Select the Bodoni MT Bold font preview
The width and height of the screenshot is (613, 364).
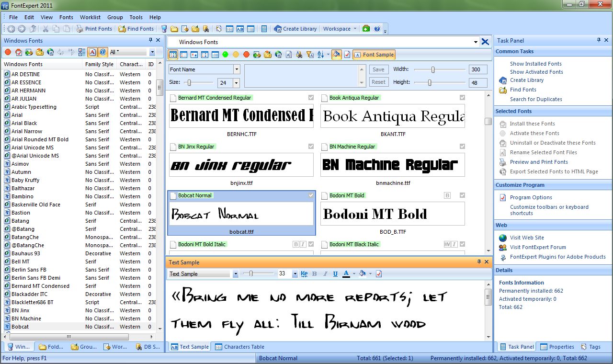click(392, 214)
